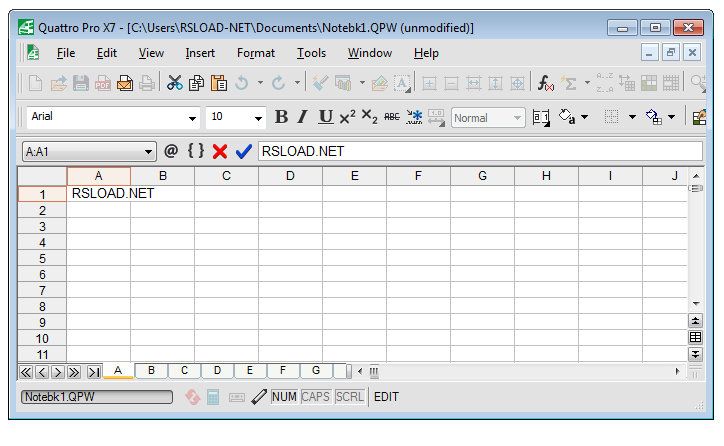
Task: Jump to the first sheet tab arrow
Action: (x=26, y=372)
